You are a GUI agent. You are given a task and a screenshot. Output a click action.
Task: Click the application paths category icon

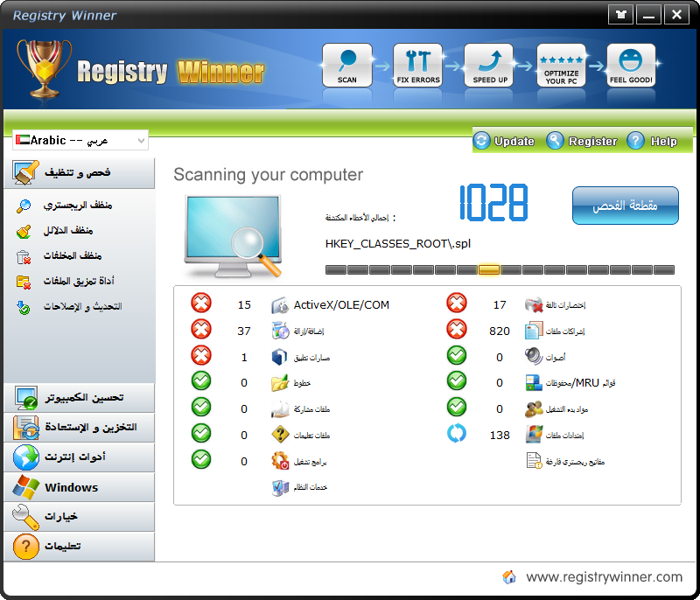(x=280, y=358)
